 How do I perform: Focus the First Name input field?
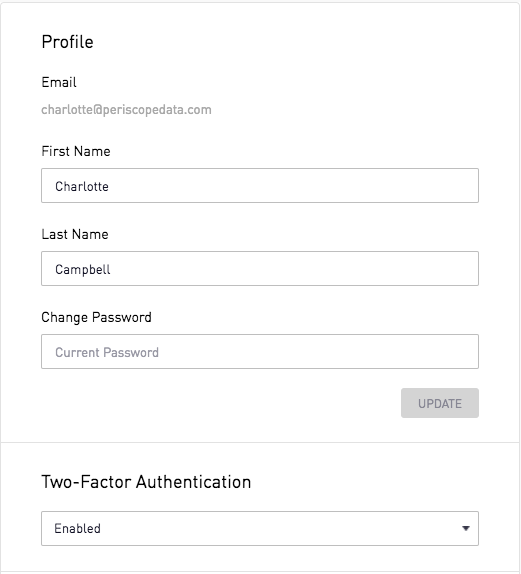point(260,186)
